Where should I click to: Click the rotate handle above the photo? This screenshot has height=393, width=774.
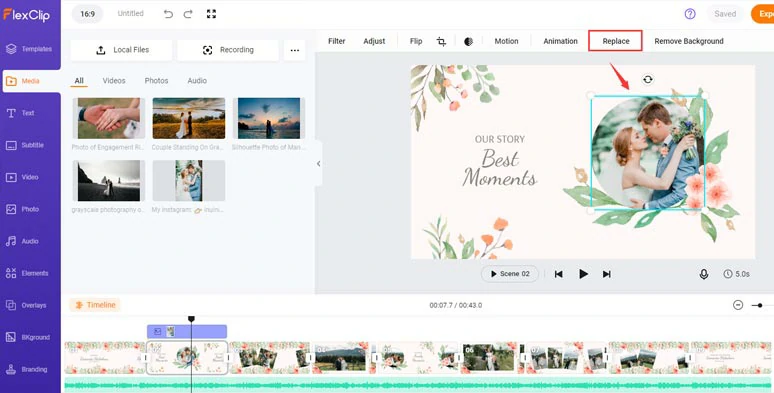(648, 79)
